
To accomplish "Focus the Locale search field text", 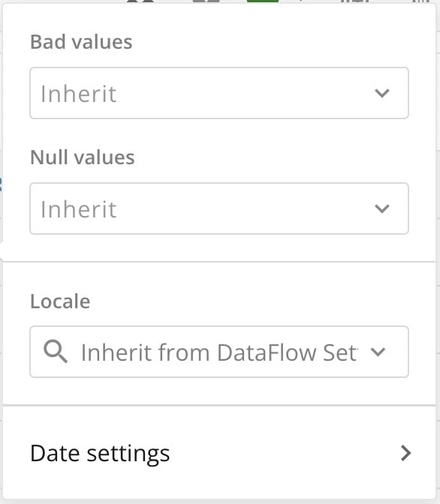I will [219, 352].
